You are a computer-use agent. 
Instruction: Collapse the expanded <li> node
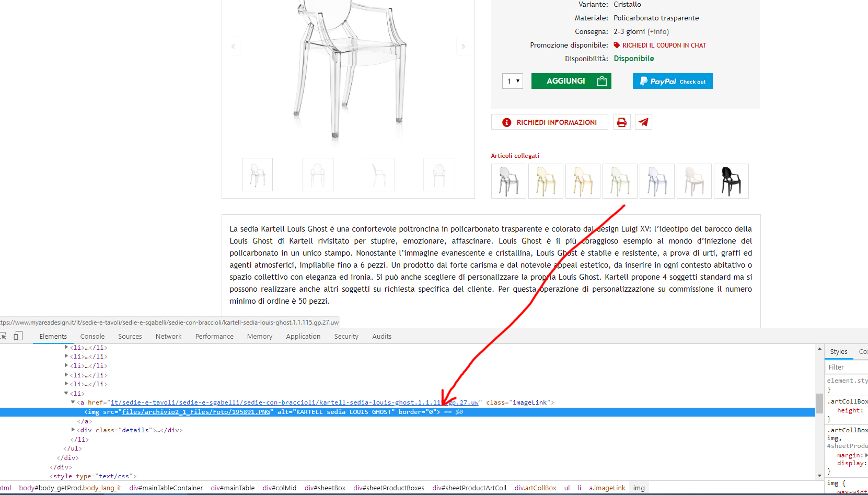point(66,393)
